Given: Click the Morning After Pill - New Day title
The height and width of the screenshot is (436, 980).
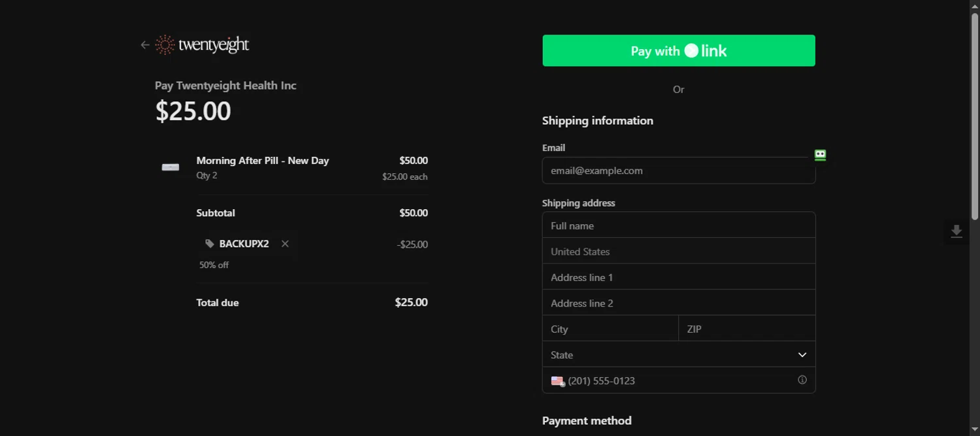Looking at the screenshot, I should pyautogui.click(x=263, y=161).
